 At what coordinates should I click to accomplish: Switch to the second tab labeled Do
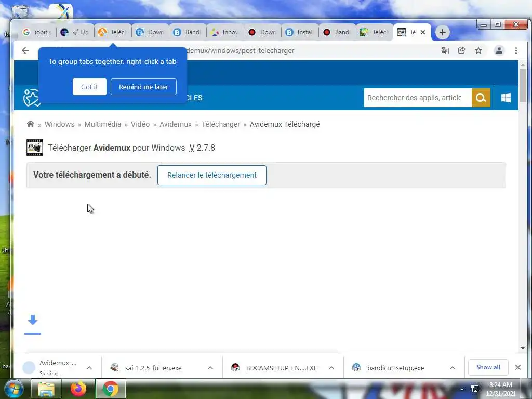click(75, 32)
